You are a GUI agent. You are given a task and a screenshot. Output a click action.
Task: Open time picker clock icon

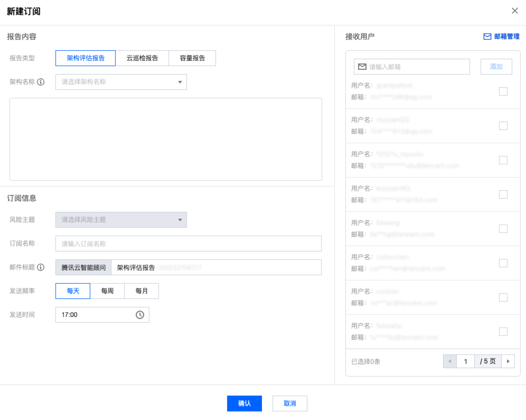tap(140, 315)
